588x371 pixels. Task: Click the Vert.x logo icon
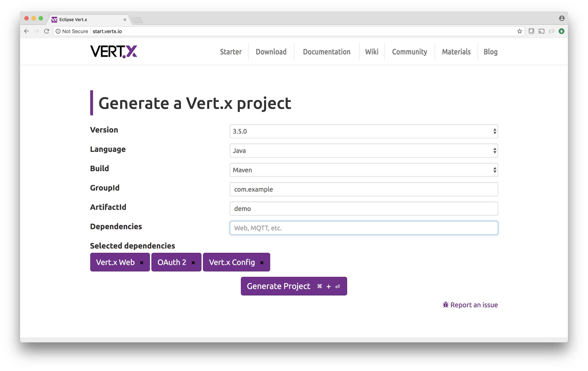[x=113, y=51]
